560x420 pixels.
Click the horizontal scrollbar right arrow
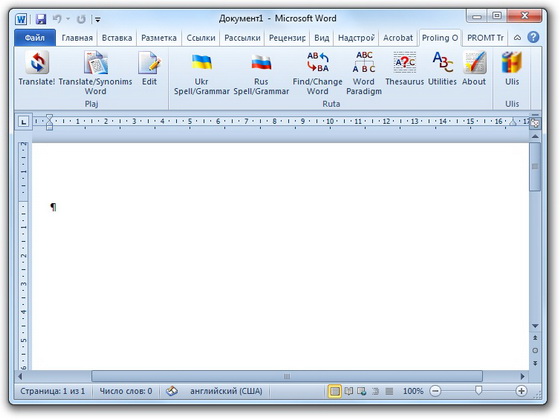523,376
